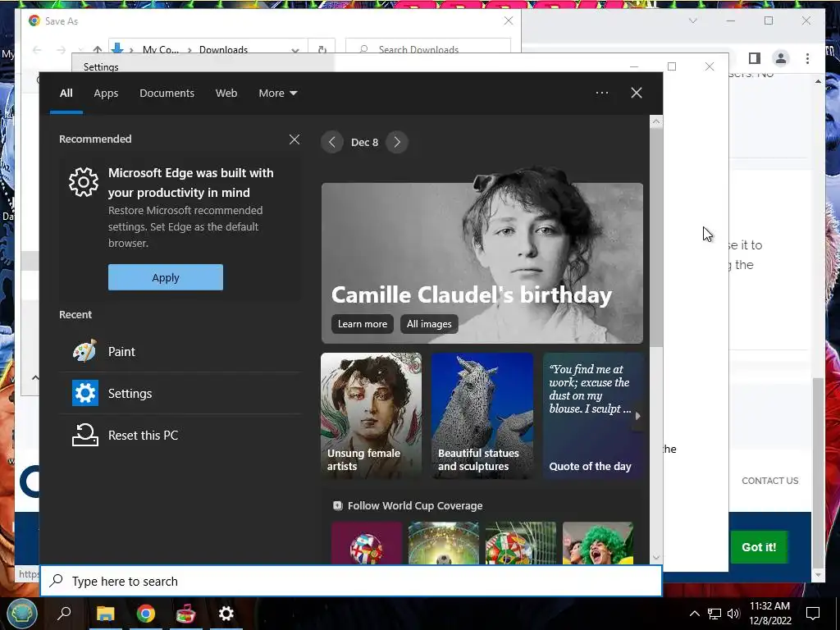Viewport: 840px width, 630px height.
Task: Click Downloads in Save As path
Action: [x=223, y=49]
